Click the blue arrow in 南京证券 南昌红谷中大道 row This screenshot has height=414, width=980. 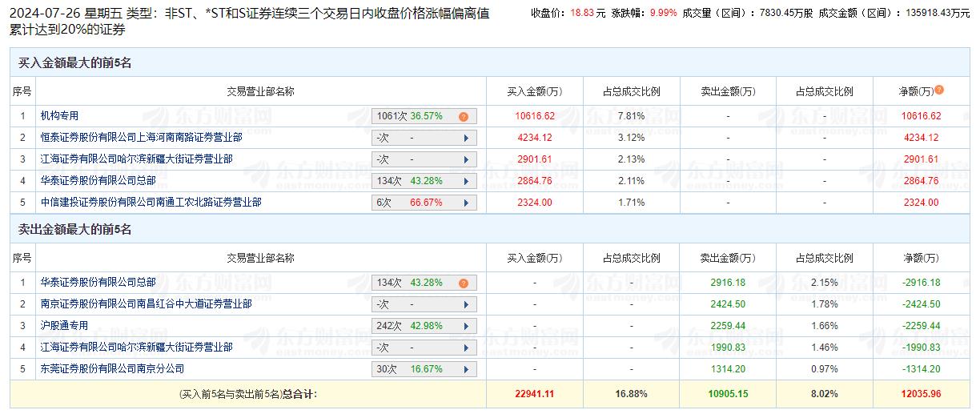click(x=466, y=304)
